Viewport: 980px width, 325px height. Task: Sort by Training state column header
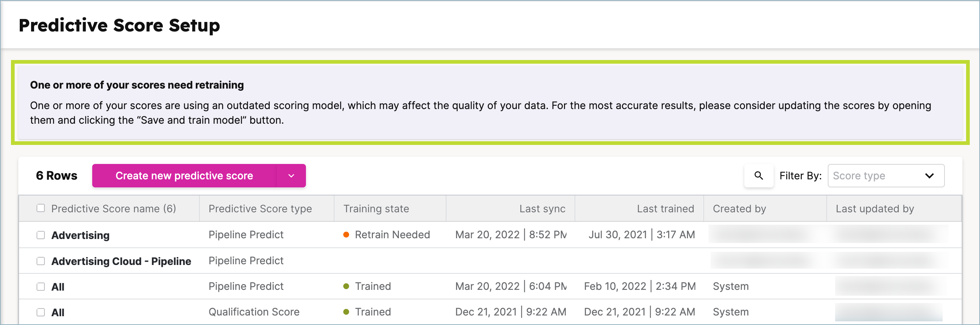[x=376, y=209]
